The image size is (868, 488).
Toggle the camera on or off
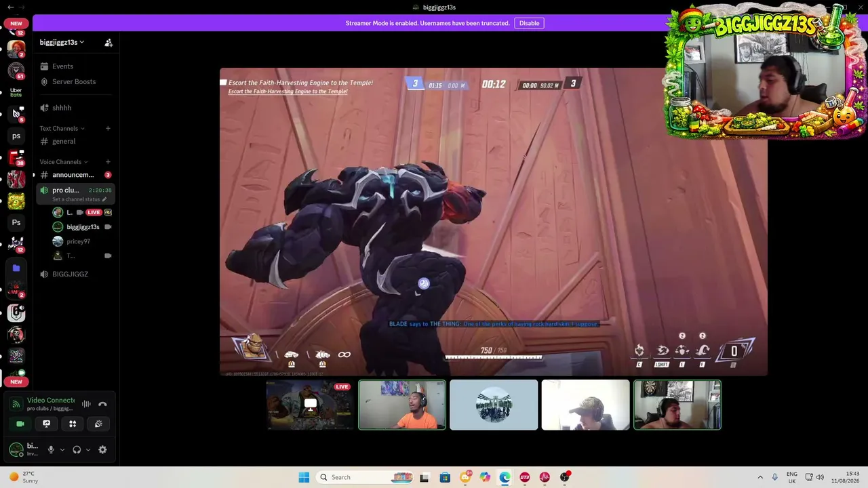point(20,424)
